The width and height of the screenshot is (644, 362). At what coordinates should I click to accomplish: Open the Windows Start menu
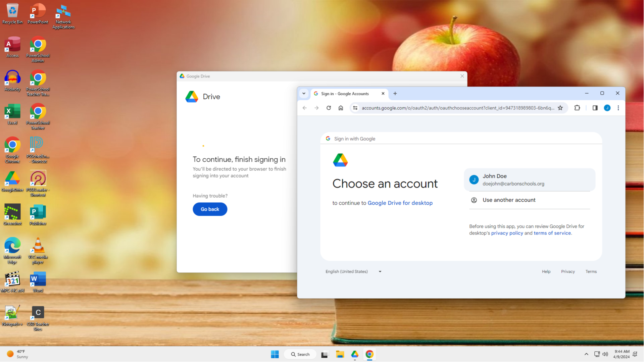pos(275,354)
